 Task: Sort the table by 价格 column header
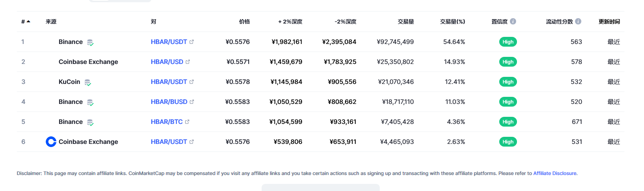point(244,21)
